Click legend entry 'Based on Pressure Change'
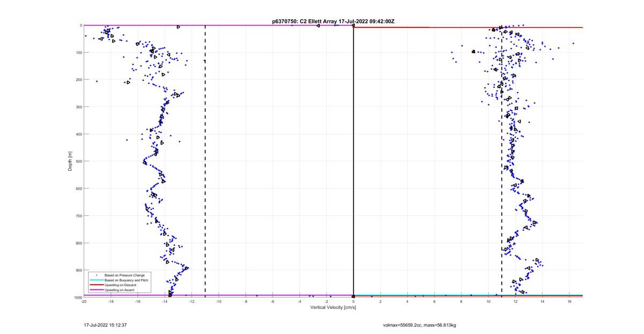 (125, 275)
